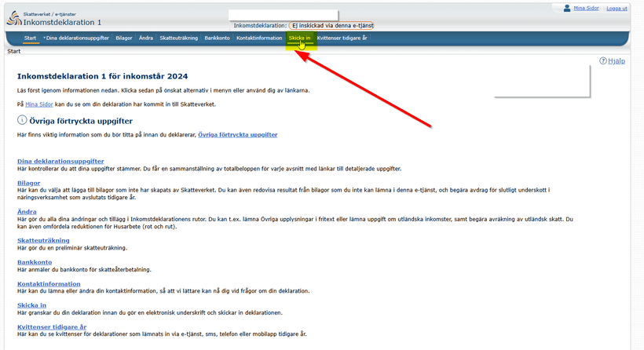This screenshot has width=644, height=350.
Task: Click the Hjälp question mark icon
Action: tap(603, 61)
